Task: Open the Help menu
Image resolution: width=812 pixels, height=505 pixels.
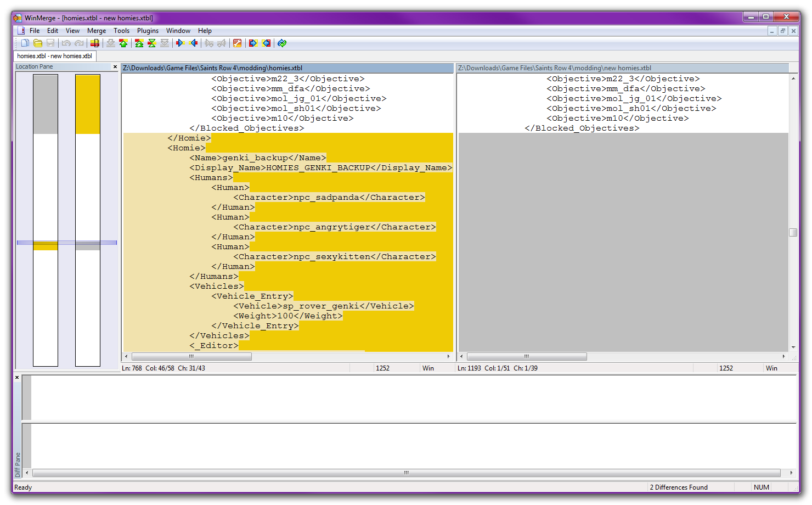Action: (205, 31)
